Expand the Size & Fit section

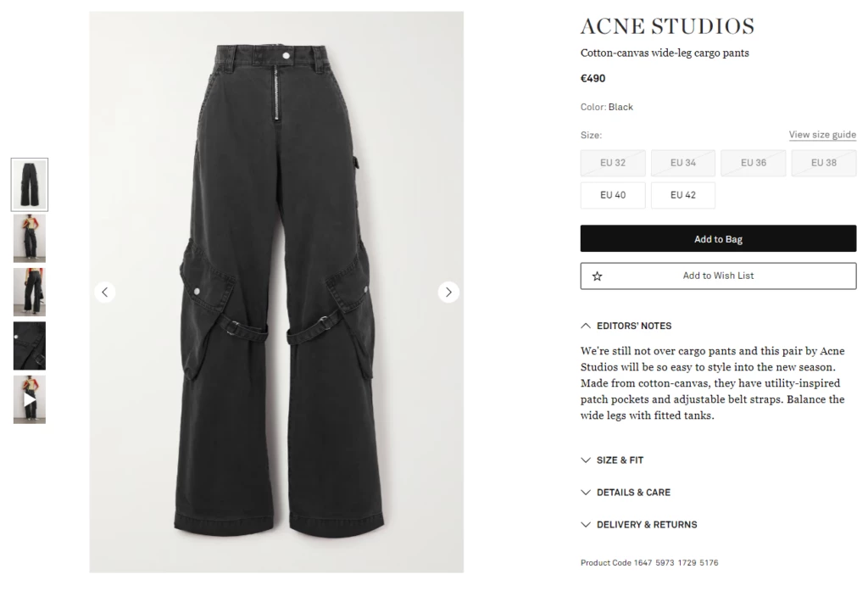point(612,460)
